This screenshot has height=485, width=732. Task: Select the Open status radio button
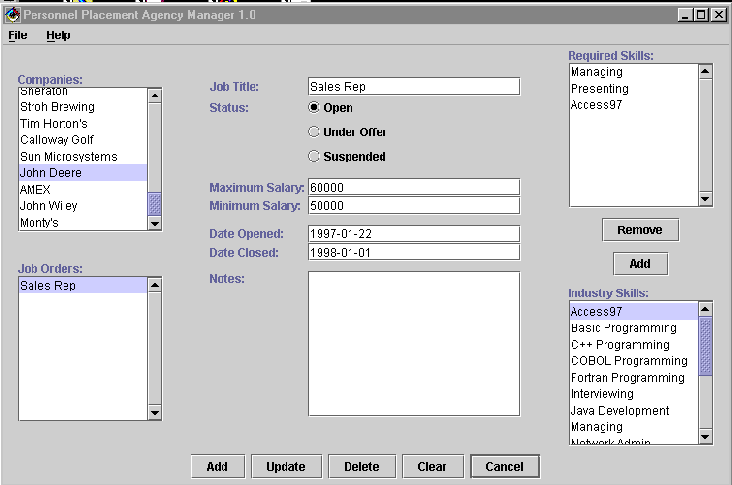tap(314, 108)
